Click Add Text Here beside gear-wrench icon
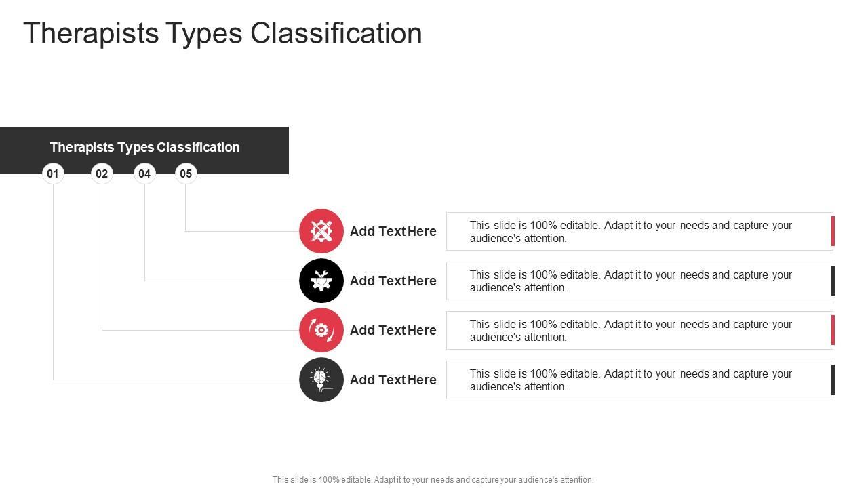868x488 pixels. pos(393,281)
